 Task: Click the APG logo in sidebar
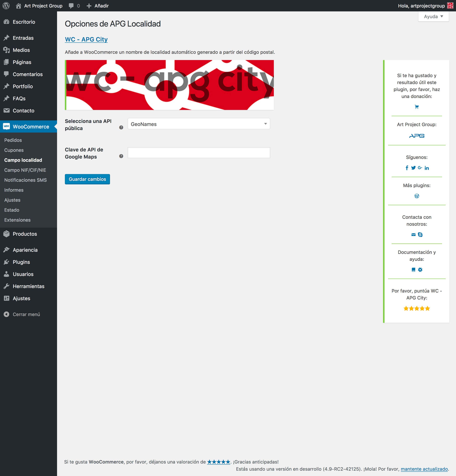click(x=417, y=136)
